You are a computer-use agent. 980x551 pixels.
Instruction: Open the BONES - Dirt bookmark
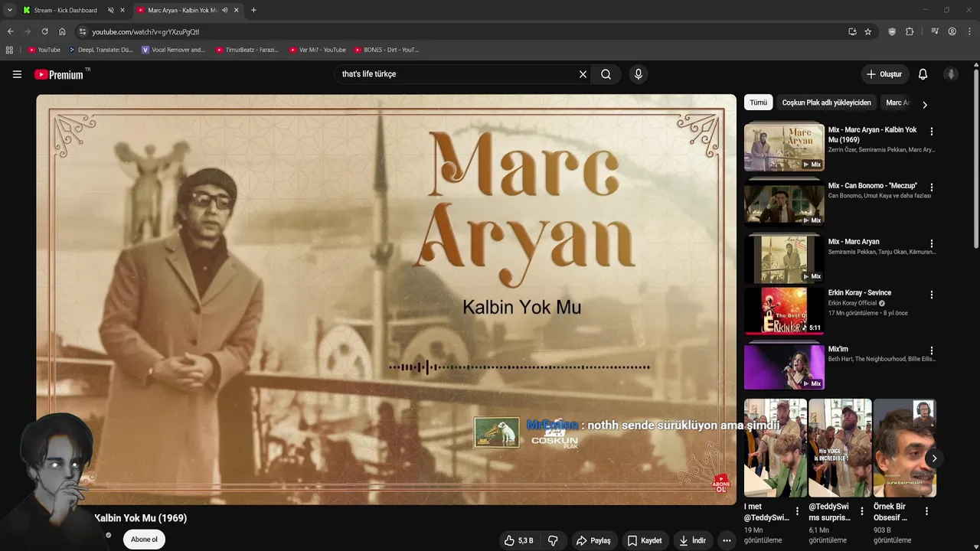386,50
